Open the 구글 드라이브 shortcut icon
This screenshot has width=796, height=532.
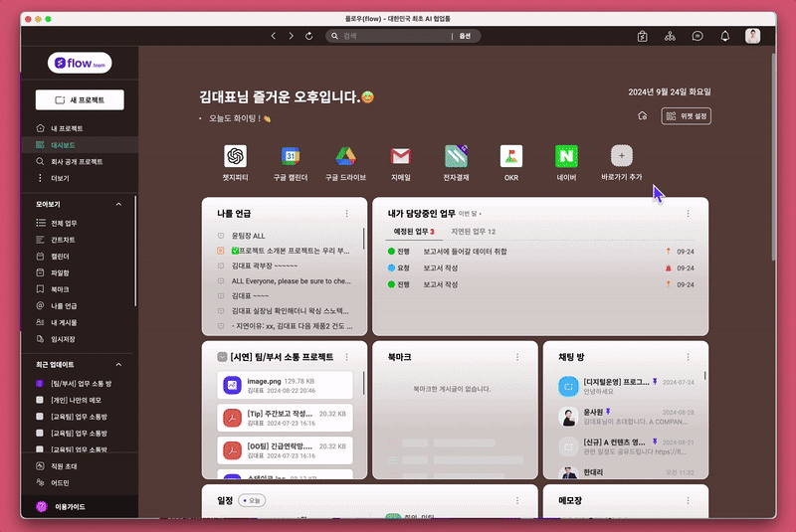[345, 156]
